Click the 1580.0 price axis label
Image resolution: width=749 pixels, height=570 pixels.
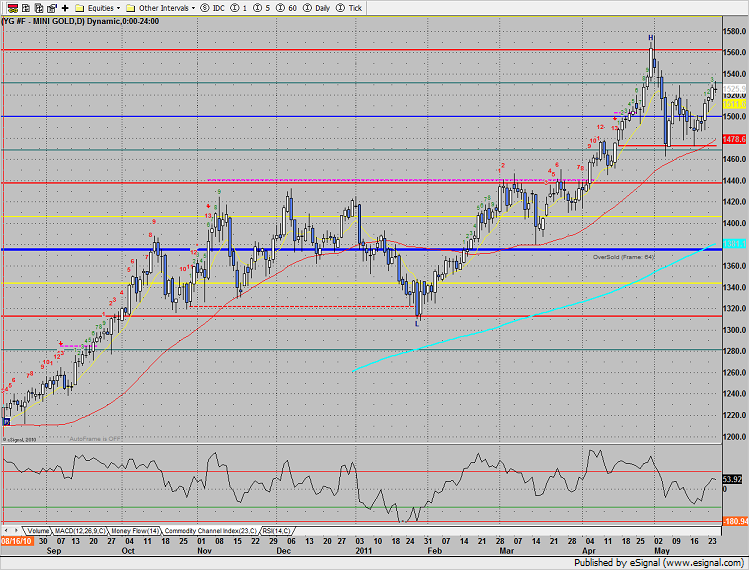click(735, 32)
